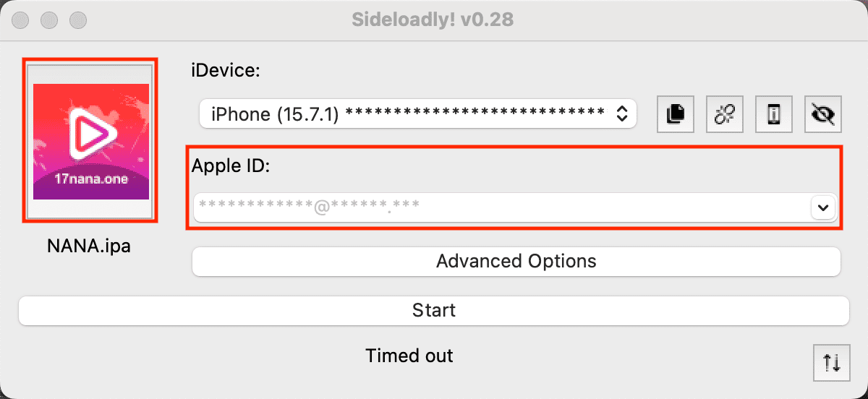Click the iDevice label text
The image size is (868, 399).
[225, 71]
